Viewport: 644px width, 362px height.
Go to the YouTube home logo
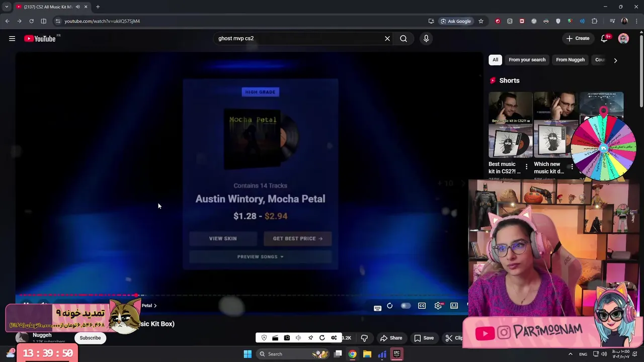click(x=40, y=39)
